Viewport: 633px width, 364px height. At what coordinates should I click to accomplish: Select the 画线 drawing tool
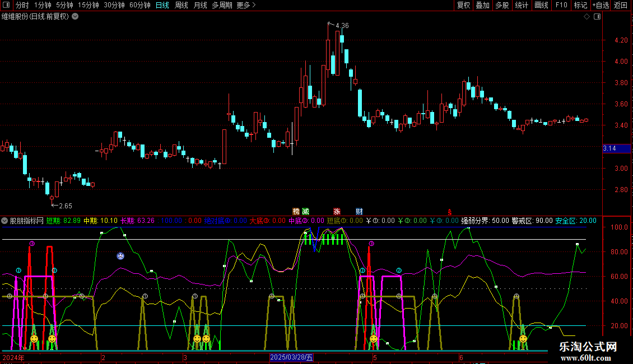tap(541, 5)
